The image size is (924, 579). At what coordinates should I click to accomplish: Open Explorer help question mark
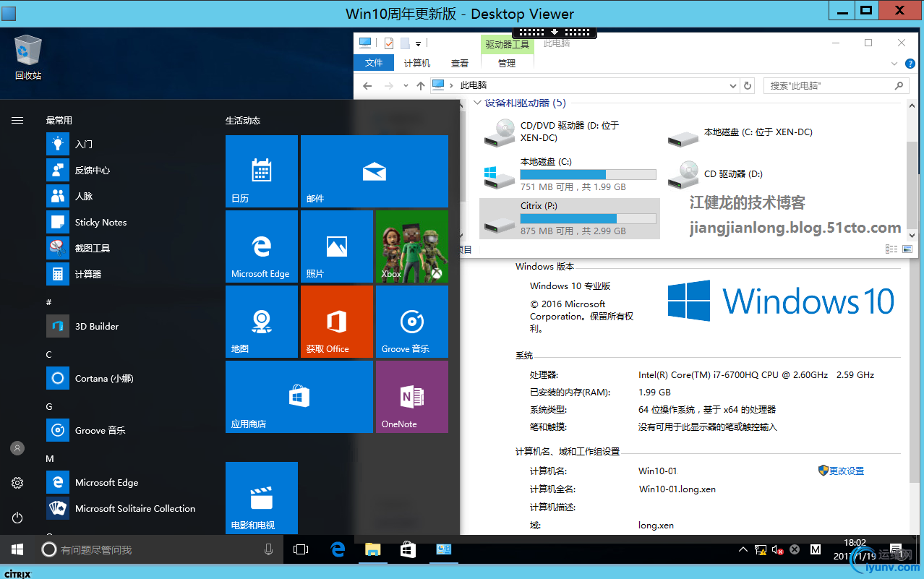click(x=910, y=64)
